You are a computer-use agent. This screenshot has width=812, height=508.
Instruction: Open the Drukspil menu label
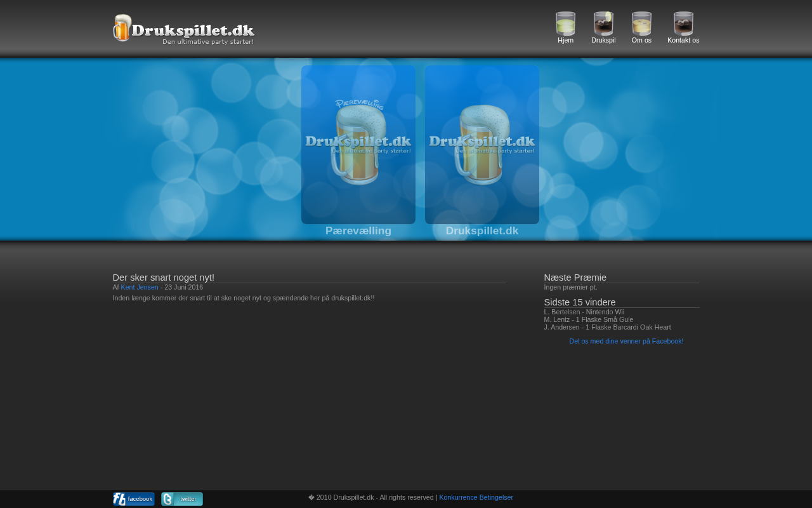[x=603, y=40]
